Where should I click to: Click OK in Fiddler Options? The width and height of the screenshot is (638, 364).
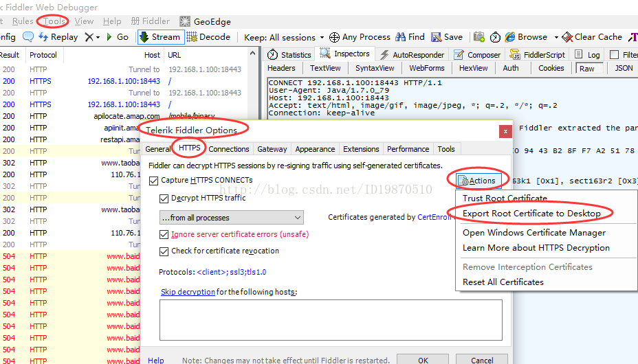[423, 360]
